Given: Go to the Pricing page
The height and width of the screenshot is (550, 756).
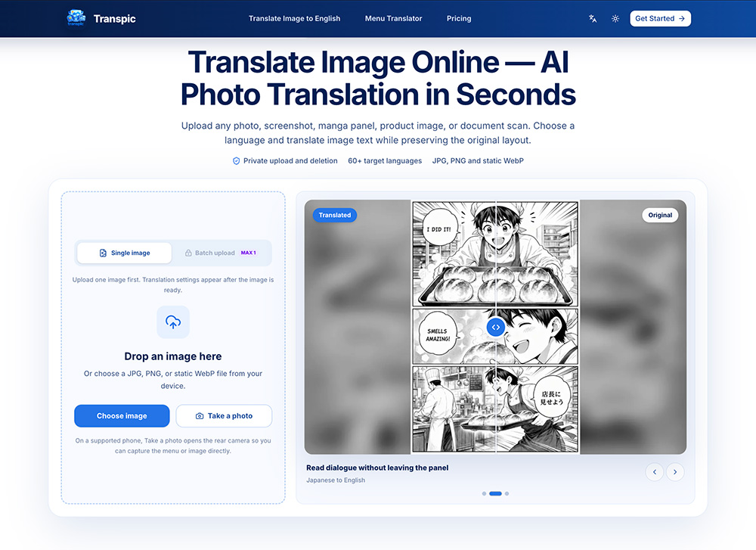Looking at the screenshot, I should [x=459, y=18].
